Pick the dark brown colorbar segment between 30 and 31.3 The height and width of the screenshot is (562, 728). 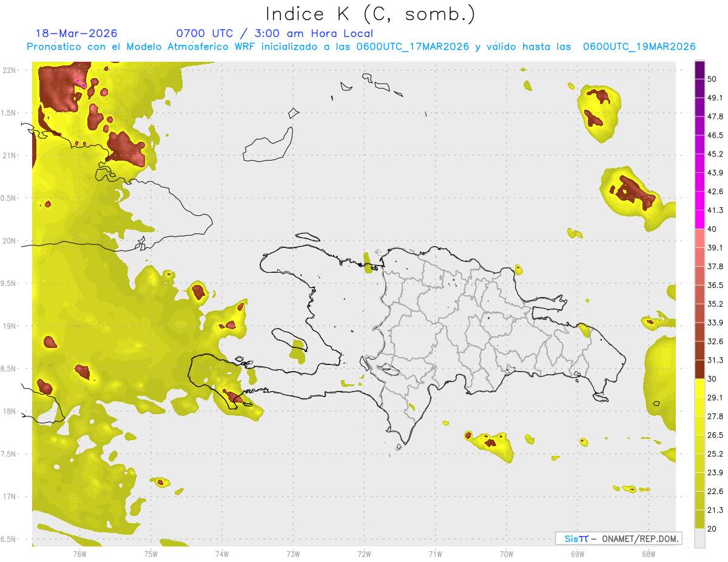700,369
